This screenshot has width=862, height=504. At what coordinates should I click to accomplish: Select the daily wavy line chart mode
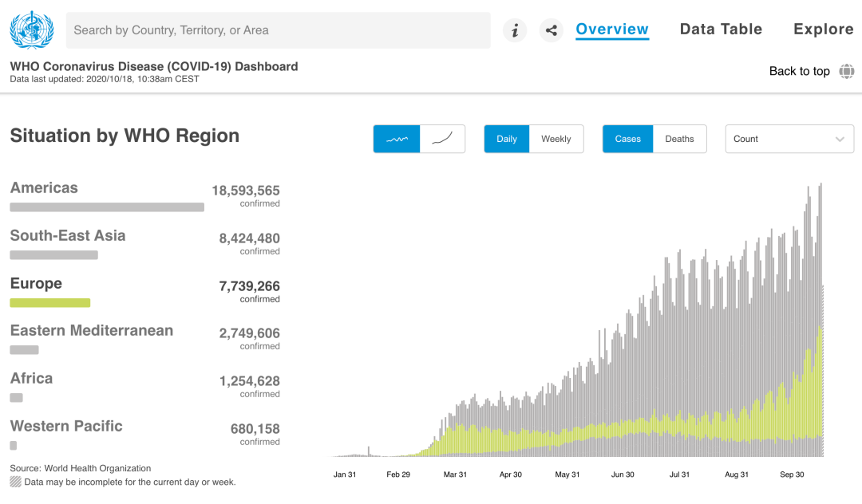coord(397,139)
